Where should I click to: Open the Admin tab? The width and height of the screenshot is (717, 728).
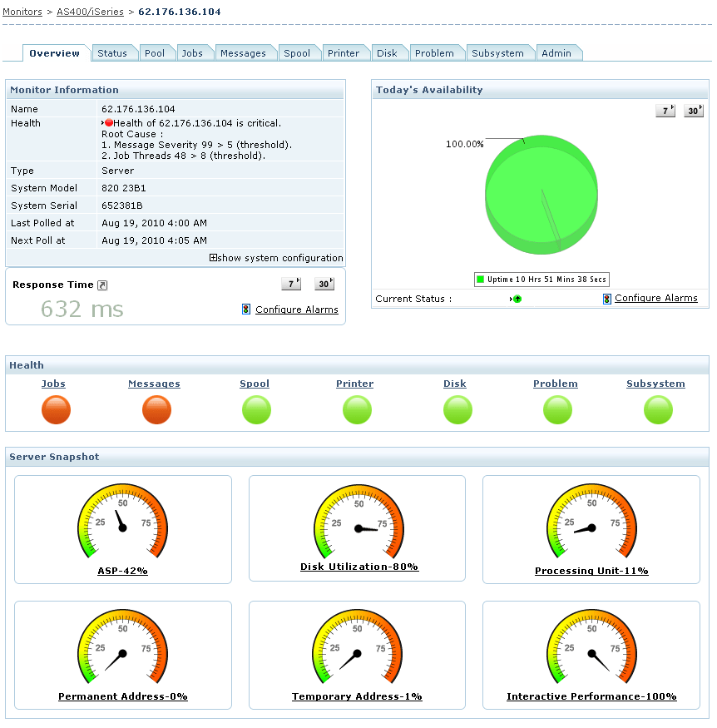point(559,52)
